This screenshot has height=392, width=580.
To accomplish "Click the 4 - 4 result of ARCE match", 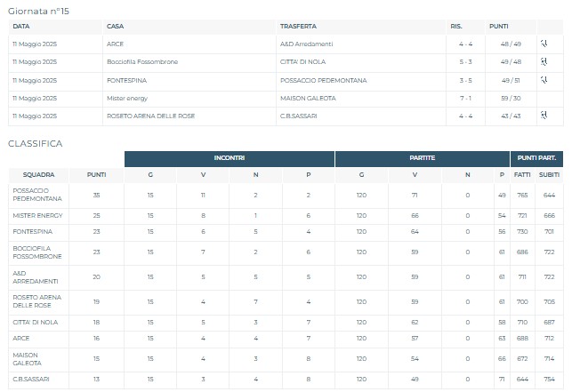I will click(x=466, y=44).
